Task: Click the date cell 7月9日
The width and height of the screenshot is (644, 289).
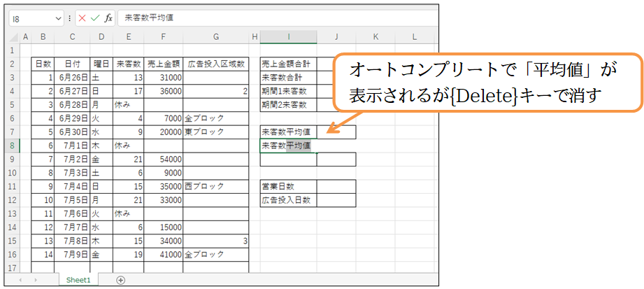Action: [72, 255]
